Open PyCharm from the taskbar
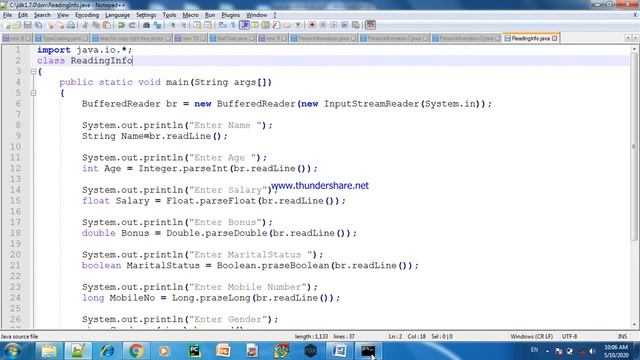Screen dimensions: 640x360 [195, 351]
